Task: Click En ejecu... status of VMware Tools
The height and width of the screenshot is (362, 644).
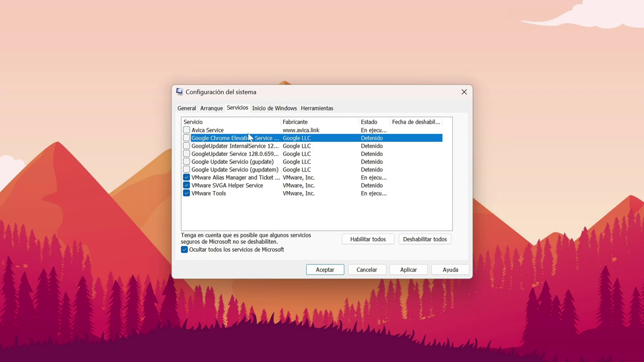Action: click(x=374, y=193)
